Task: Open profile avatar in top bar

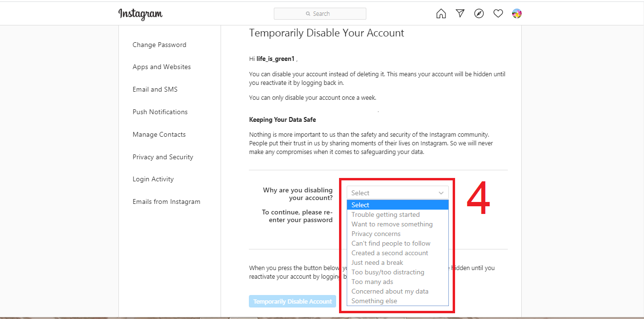Action: pyautogui.click(x=516, y=13)
